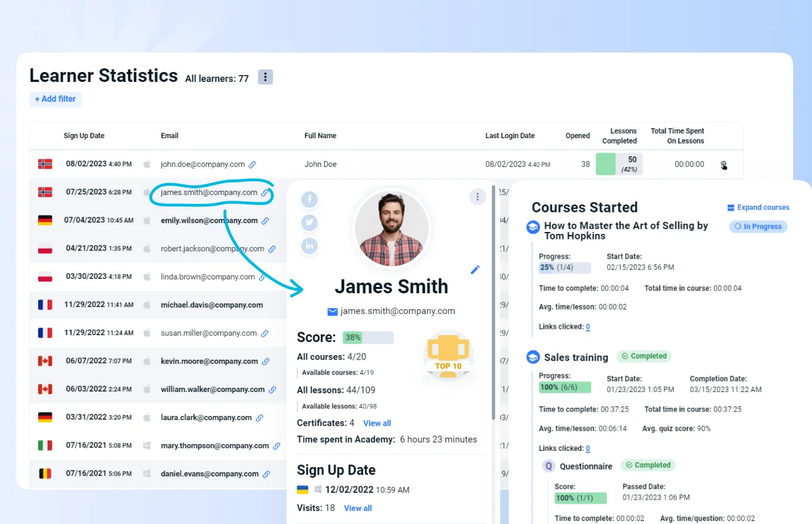Click the + Add filter button
This screenshot has height=524, width=812.
[x=55, y=99]
